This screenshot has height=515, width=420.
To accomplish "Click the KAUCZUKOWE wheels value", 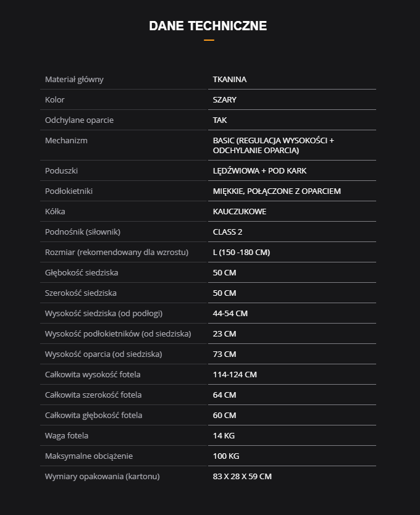I will click(240, 212).
